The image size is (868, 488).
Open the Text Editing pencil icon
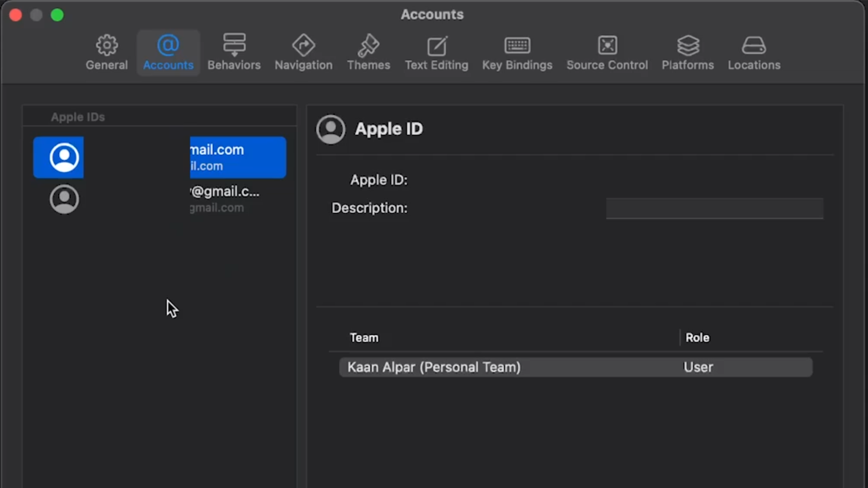[437, 46]
